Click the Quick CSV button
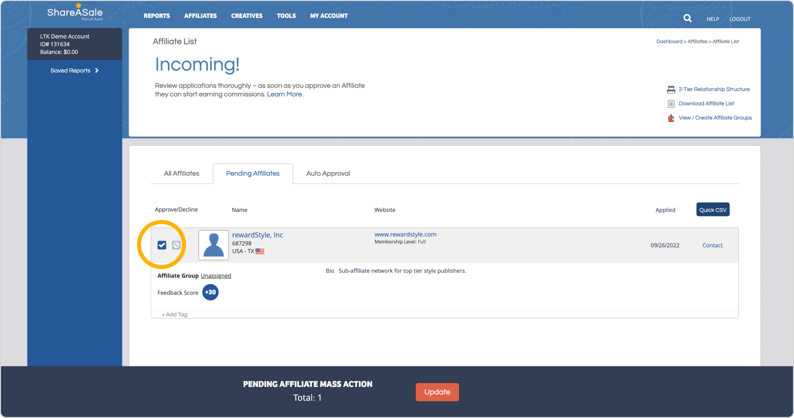Image resolution: width=794 pixels, height=418 pixels. tap(713, 210)
